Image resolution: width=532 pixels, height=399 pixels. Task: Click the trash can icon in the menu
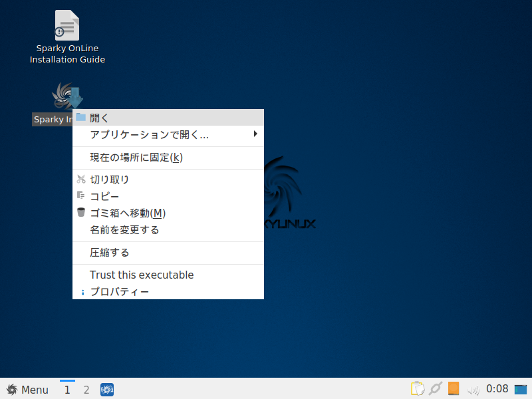coord(81,212)
